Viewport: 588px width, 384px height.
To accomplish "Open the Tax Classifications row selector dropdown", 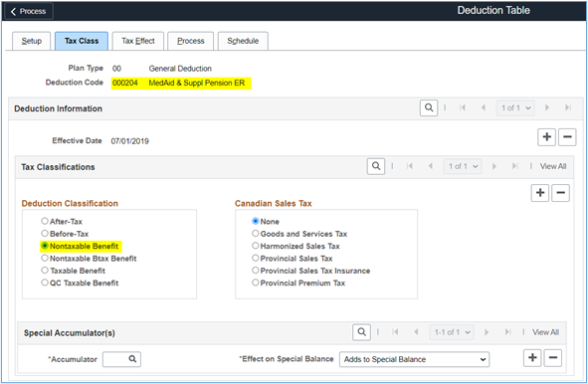I will click(x=463, y=166).
